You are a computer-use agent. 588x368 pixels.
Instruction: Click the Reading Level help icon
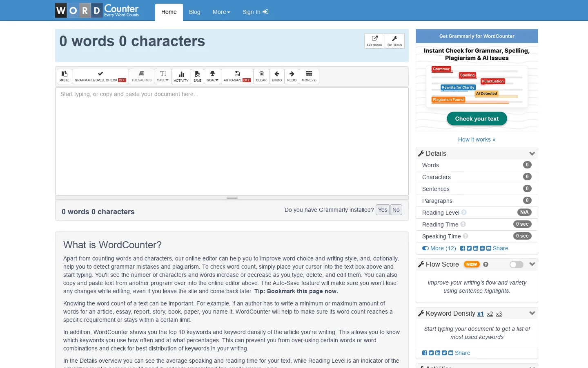464,212
